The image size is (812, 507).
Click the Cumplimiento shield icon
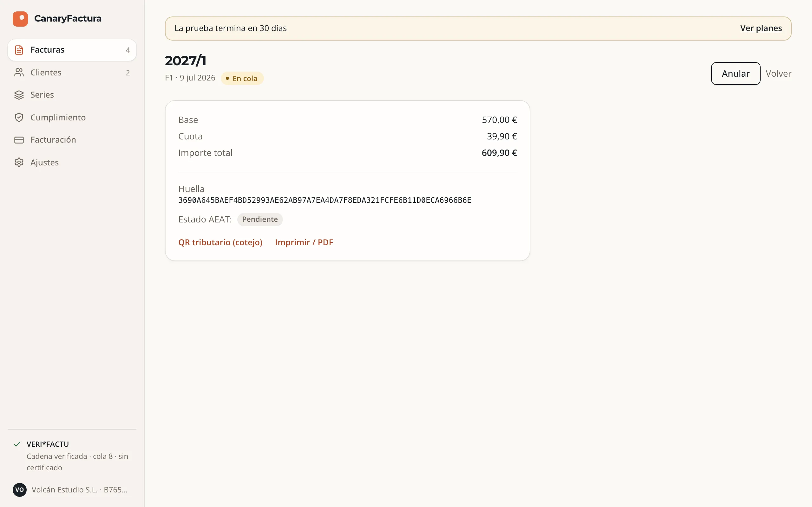tap(19, 117)
